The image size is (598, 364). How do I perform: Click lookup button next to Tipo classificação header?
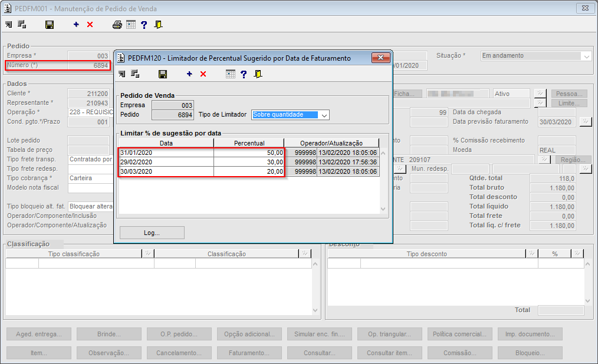(147, 254)
